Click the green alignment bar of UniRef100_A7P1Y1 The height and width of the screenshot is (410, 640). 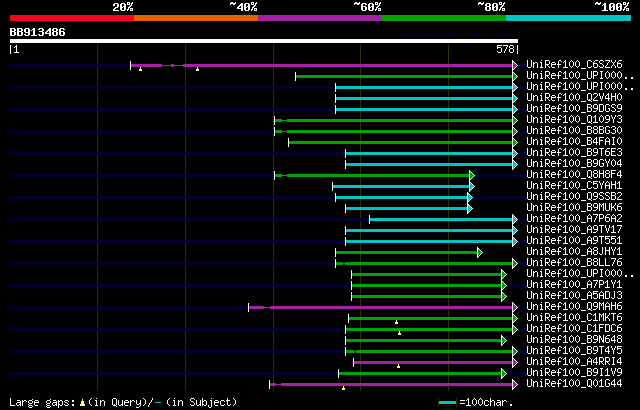pyautogui.click(x=427, y=286)
